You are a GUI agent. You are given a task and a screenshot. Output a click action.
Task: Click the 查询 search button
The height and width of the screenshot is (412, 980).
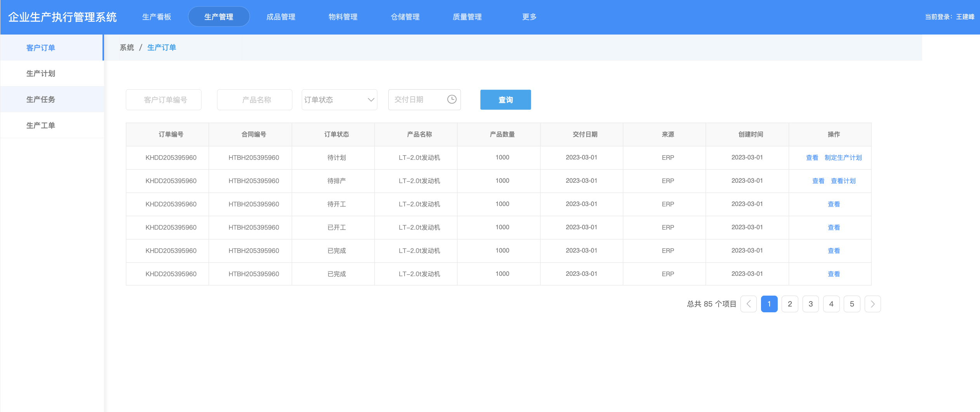(x=505, y=100)
